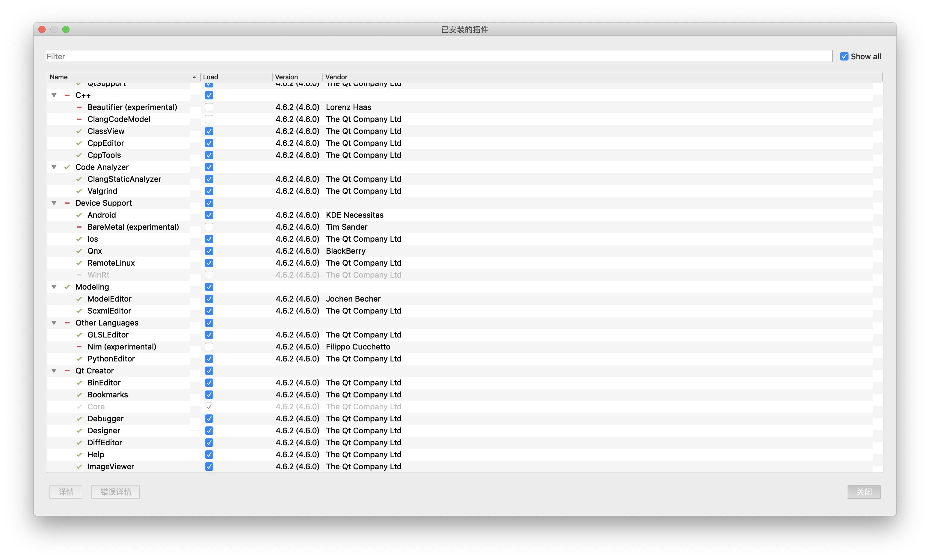Click the green check icon beside Android

tap(79, 215)
